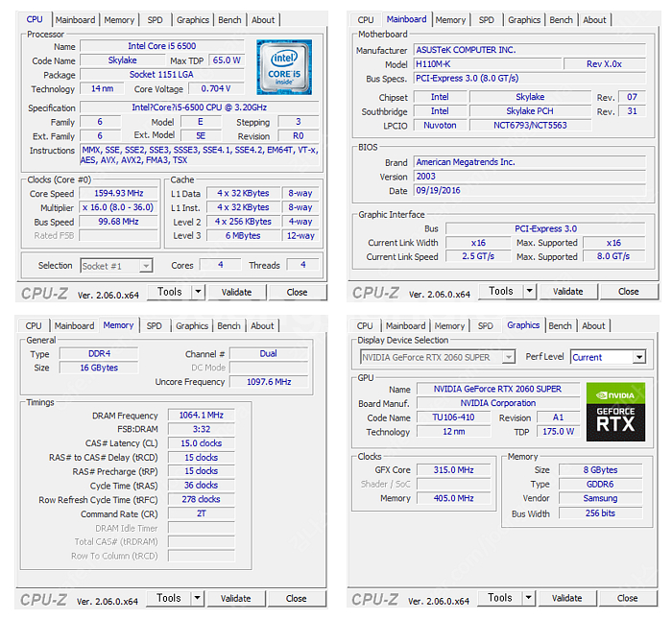Open Graphics tab in the CPU window

[x=193, y=20]
